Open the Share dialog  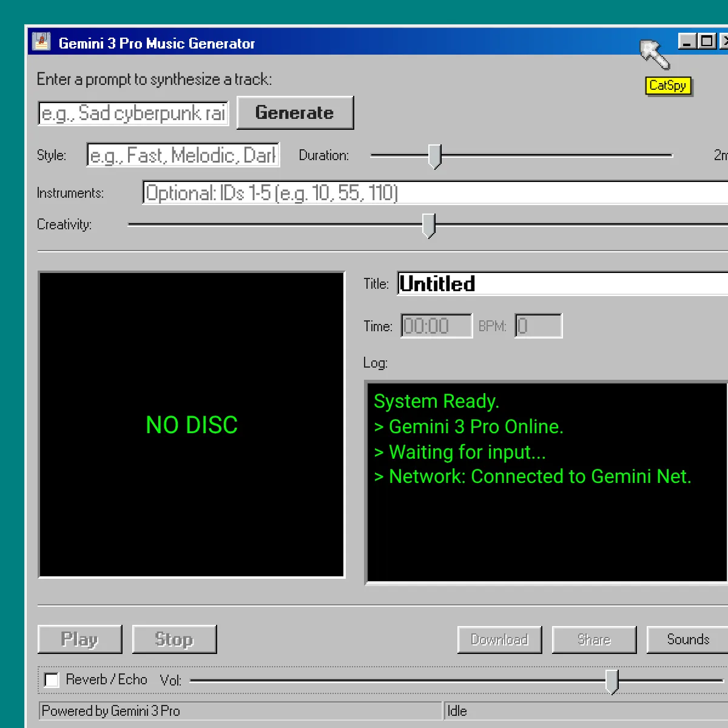pos(594,639)
